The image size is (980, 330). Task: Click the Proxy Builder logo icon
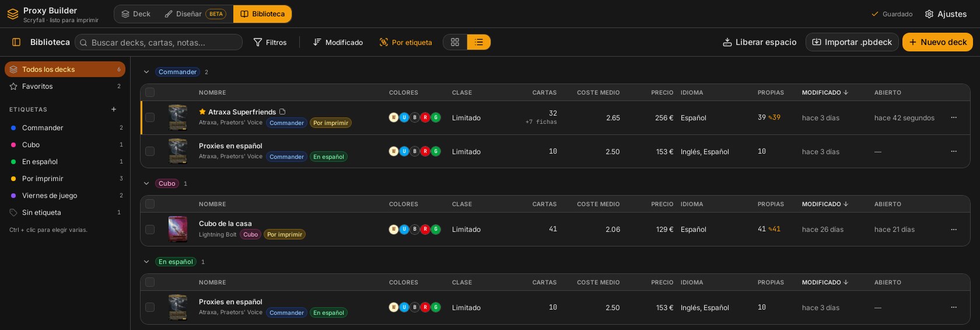(13, 14)
